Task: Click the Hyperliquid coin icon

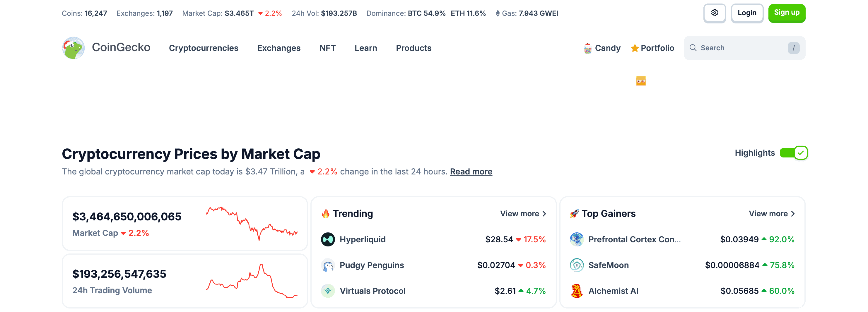Action: click(327, 239)
